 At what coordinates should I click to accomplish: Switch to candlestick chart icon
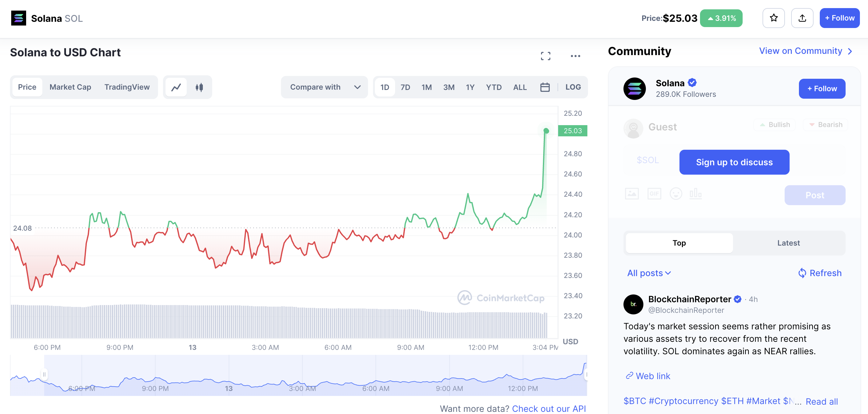click(199, 87)
